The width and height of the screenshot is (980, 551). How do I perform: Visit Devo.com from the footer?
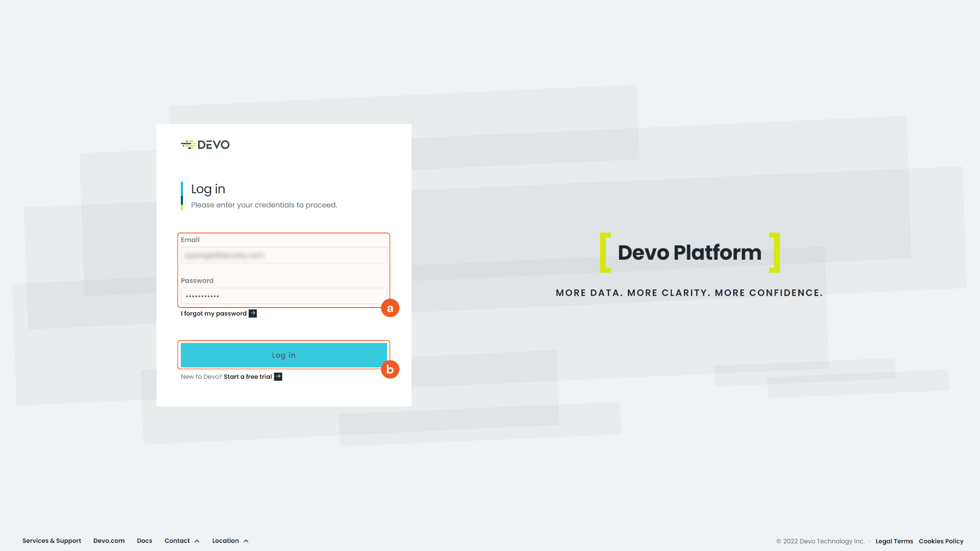(x=109, y=540)
